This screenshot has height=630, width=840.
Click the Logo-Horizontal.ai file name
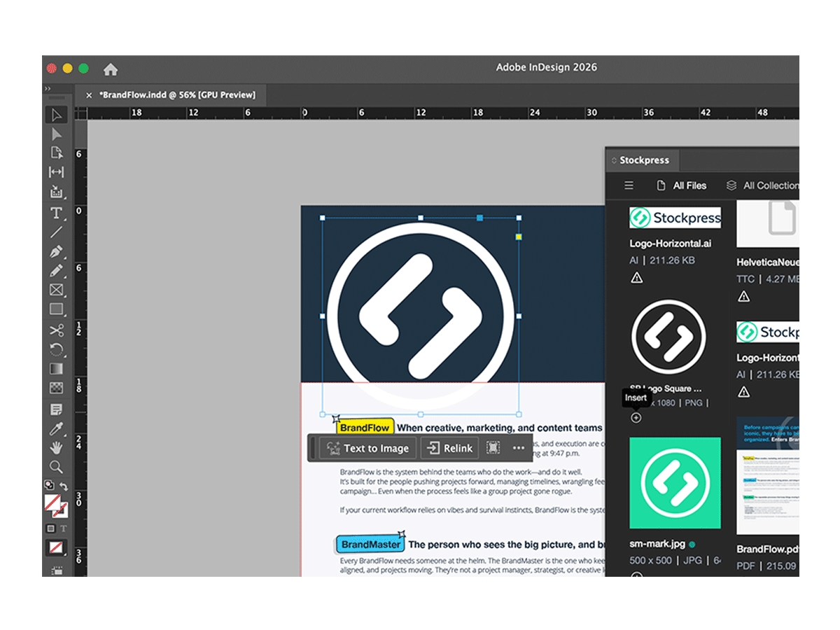click(x=671, y=244)
